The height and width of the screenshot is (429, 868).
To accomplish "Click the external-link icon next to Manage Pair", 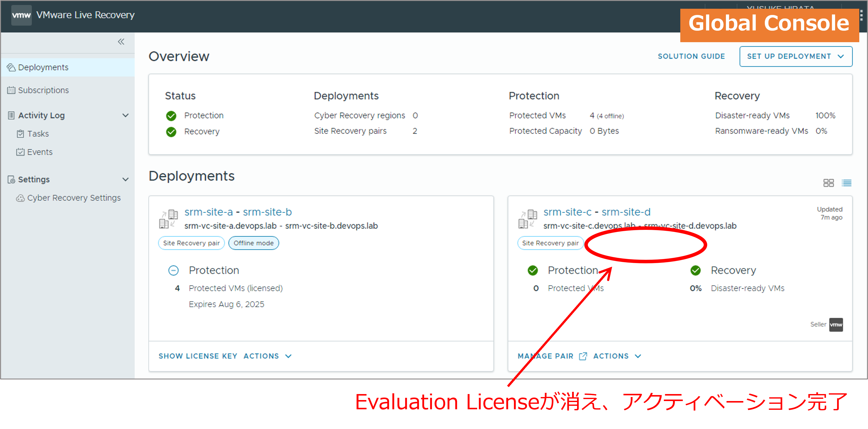I will click(583, 356).
